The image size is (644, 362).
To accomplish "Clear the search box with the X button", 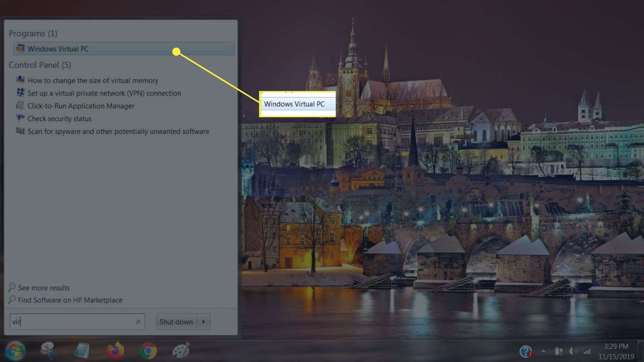I will [138, 322].
